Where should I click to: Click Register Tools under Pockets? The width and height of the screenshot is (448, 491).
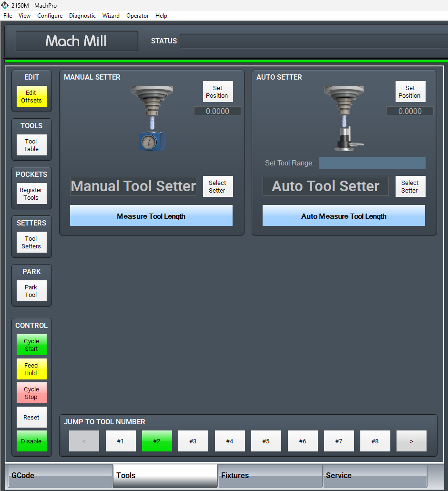click(x=31, y=194)
